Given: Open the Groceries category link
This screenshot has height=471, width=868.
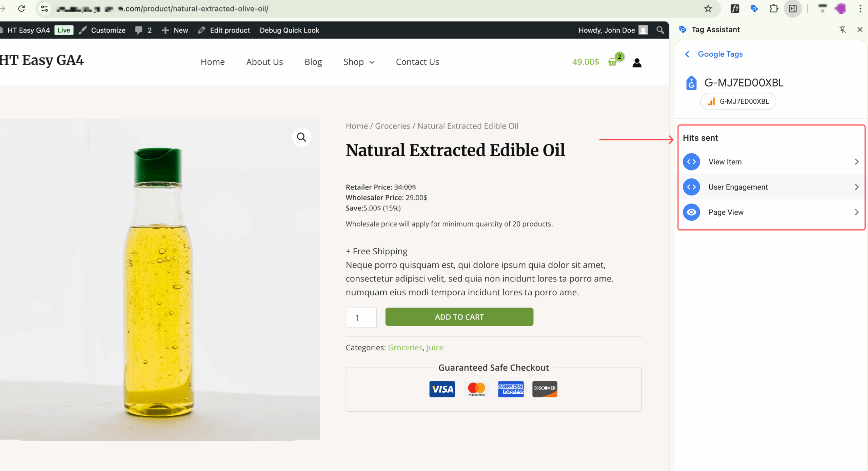Looking at the screenshot, I should [405, 348].
